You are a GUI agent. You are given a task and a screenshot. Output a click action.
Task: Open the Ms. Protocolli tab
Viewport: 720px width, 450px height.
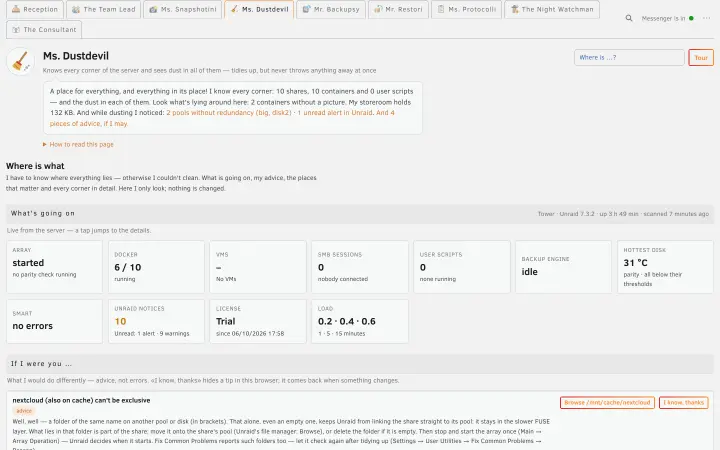coord(466,9)
